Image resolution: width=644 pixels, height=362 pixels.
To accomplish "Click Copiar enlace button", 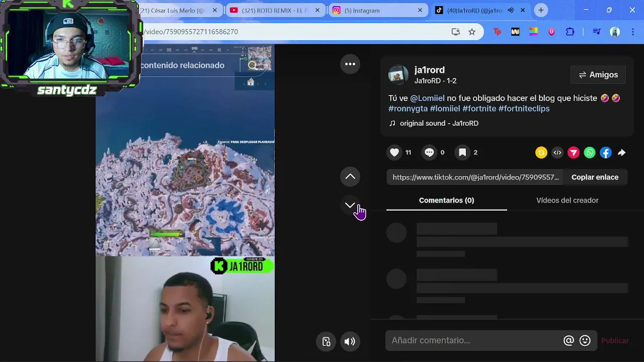I will pyautogui.click(x=595, y=177).
